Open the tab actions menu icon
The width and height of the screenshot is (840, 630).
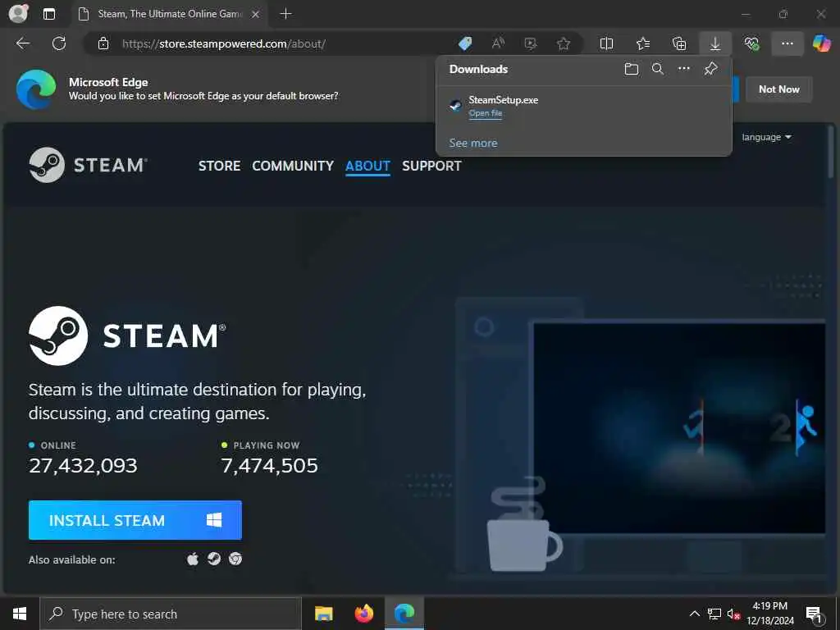(48, 14)
